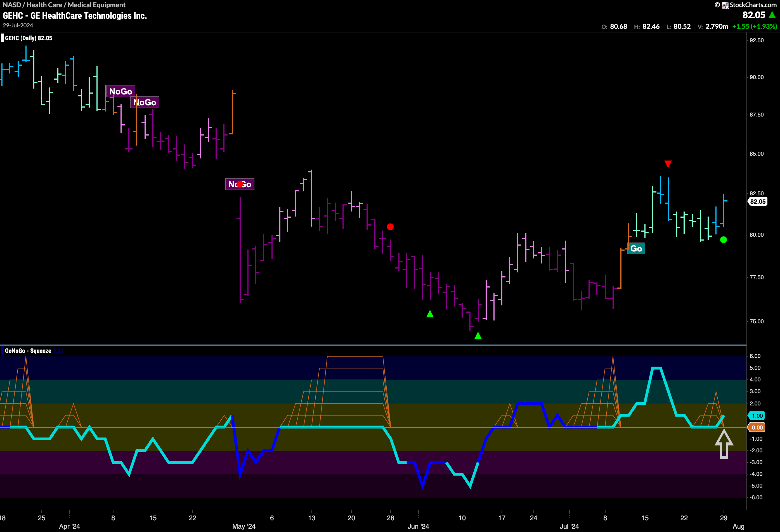Click the GEHC - GE HealthCare Technologies Inc. title

[x=75, y=15]
